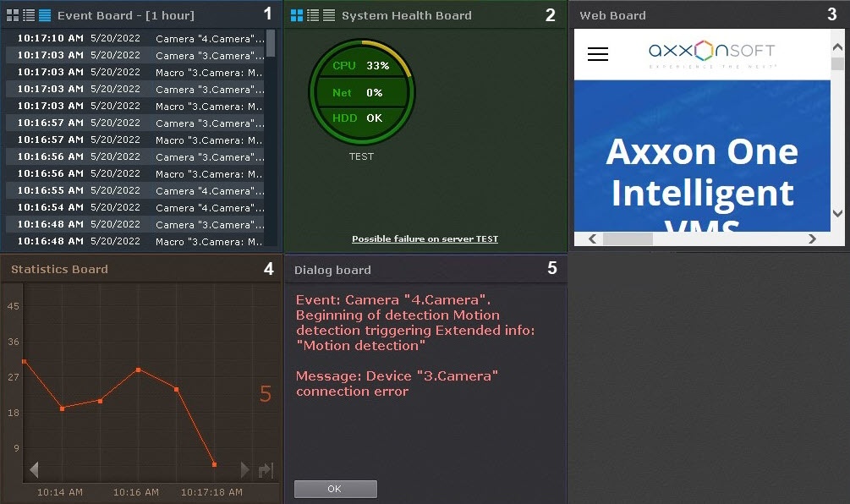Click the current value 5 on Statistics Board

(x=265, y=393)
